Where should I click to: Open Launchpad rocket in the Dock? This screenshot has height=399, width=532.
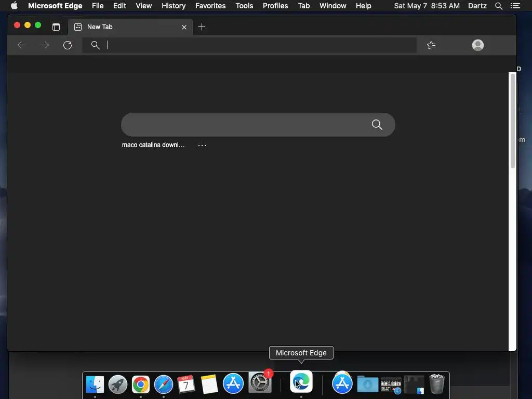118,384
